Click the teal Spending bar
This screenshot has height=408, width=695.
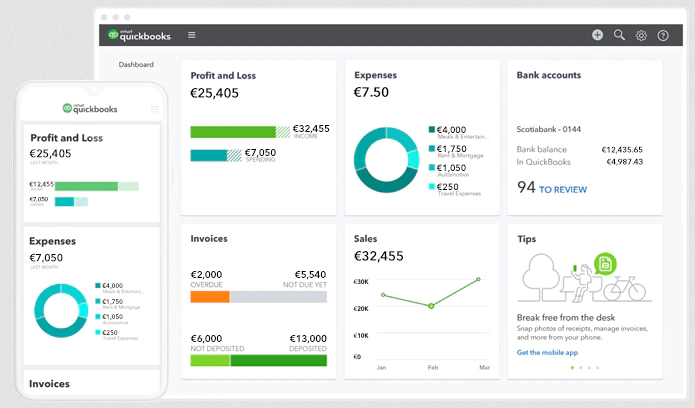point(209,155)
